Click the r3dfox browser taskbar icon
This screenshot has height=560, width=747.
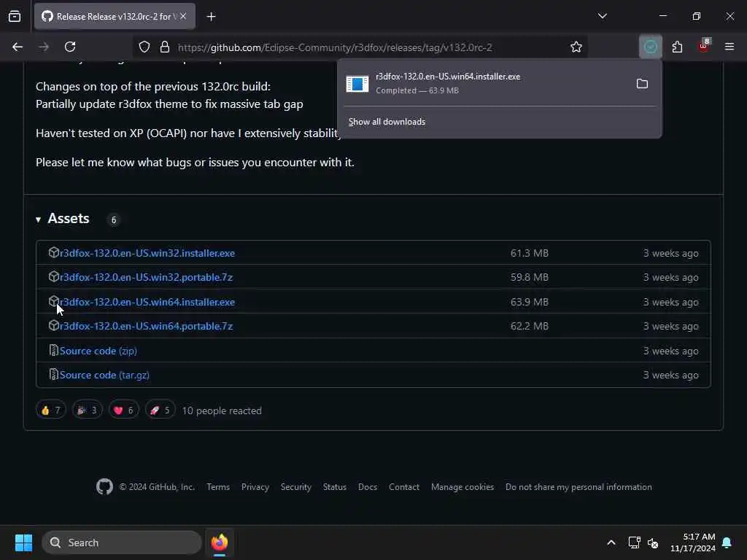(x=220, y=542)
